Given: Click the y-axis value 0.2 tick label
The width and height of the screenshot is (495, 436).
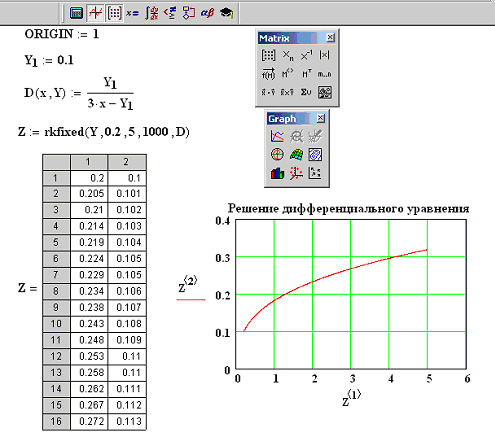Looking at the screenshot, I should pos(222,295).
